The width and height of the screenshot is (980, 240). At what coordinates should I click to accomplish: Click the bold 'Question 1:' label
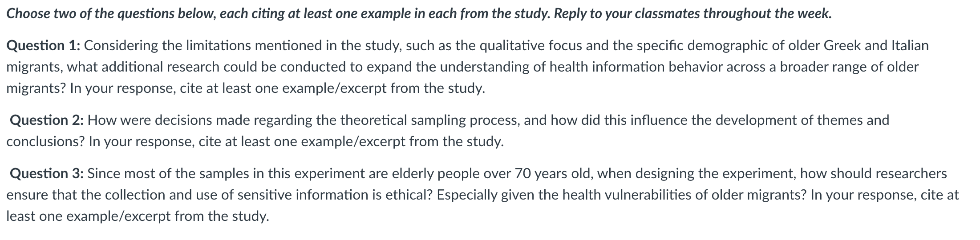tap(43, 45)
